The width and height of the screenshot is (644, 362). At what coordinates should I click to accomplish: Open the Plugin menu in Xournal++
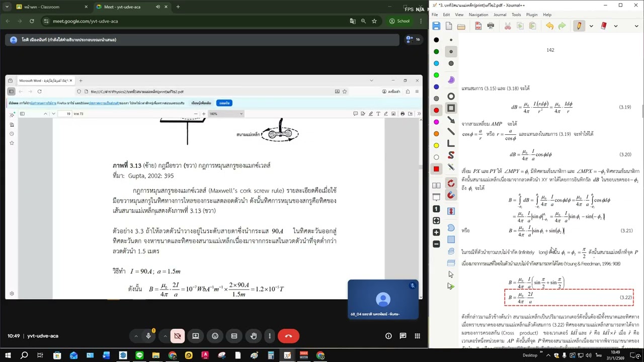(x=532, y=15)
